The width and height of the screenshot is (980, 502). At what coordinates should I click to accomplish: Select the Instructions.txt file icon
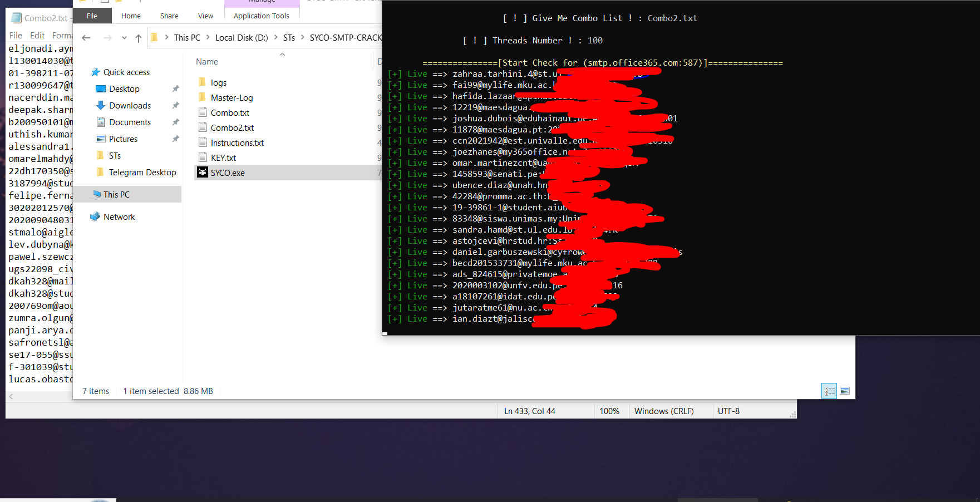(x=203, y=142)
